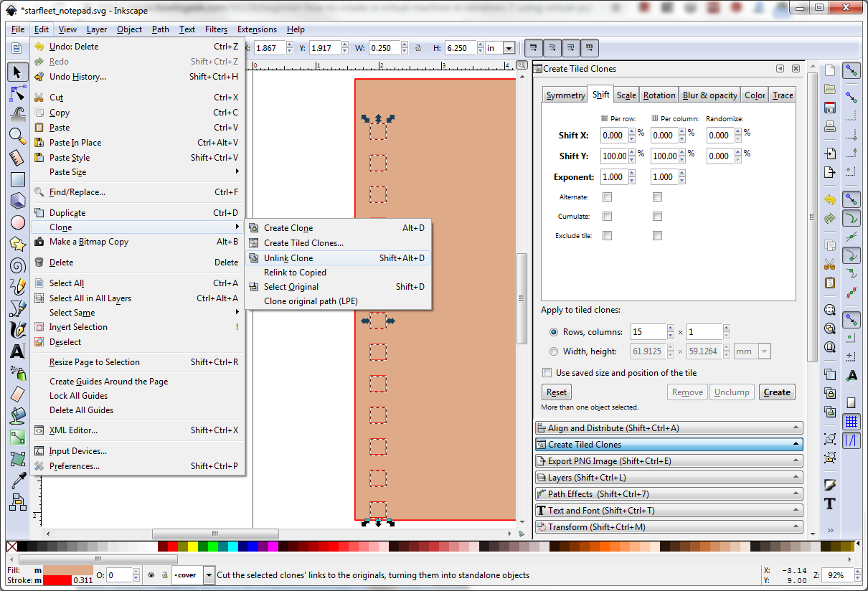Image resolution: width=868 pixels, height=591 pixels.
Task: Choose Create Tiled Clones menu entry
Action: point(337,243)
